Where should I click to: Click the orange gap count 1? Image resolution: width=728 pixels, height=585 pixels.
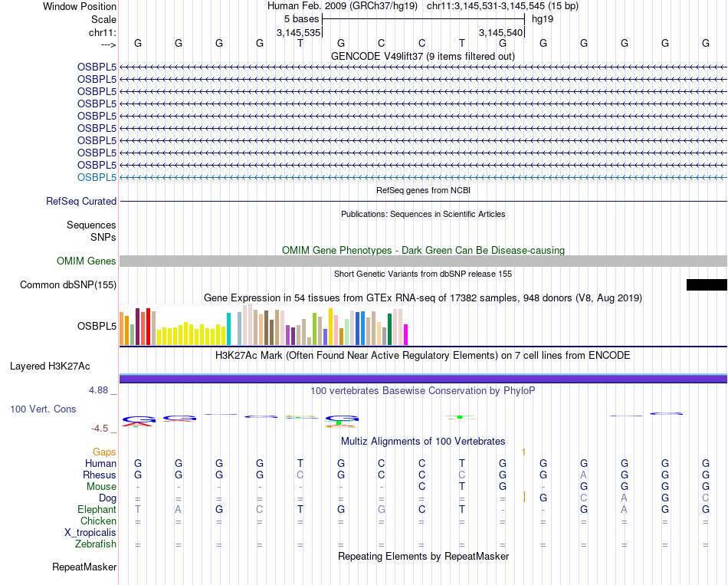point(523,452)
